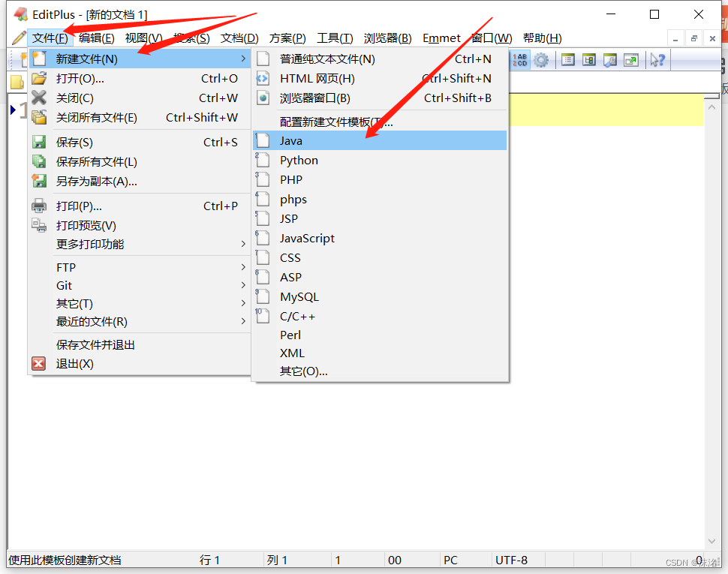Open the 工具(T) menu
The height and width of the screenshot is (574, 728).
pyautogui.click(x=335, y=38)
